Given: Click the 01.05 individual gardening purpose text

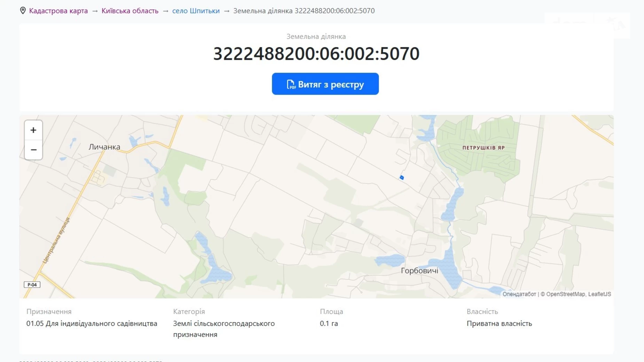Looking at the screenshot, I should coord(92,323).
